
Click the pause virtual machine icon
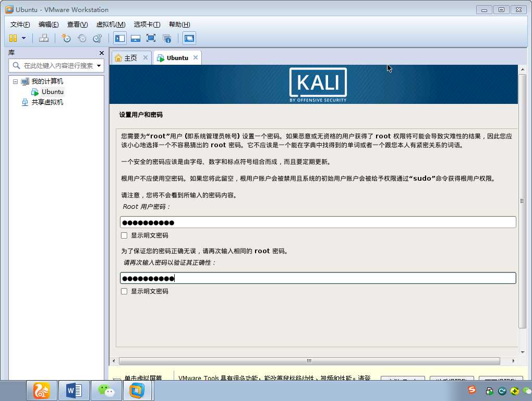click(x=13, y=38)
